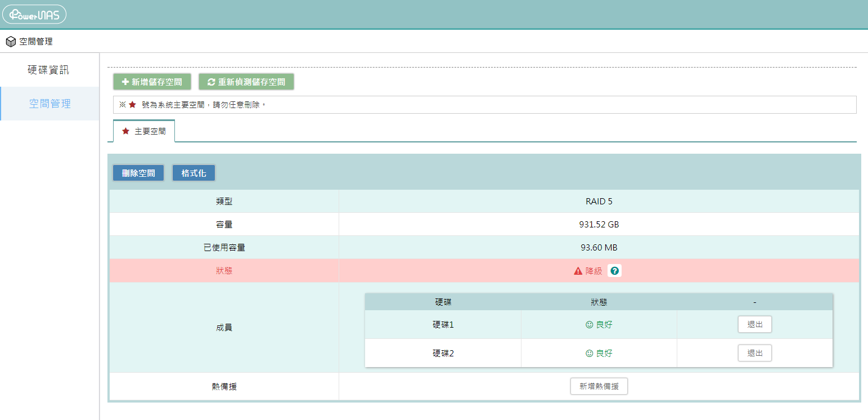This screenshot has height=420, width=868.
Task: Click the cube icon beside 空間管理 header
Action: 11,42
